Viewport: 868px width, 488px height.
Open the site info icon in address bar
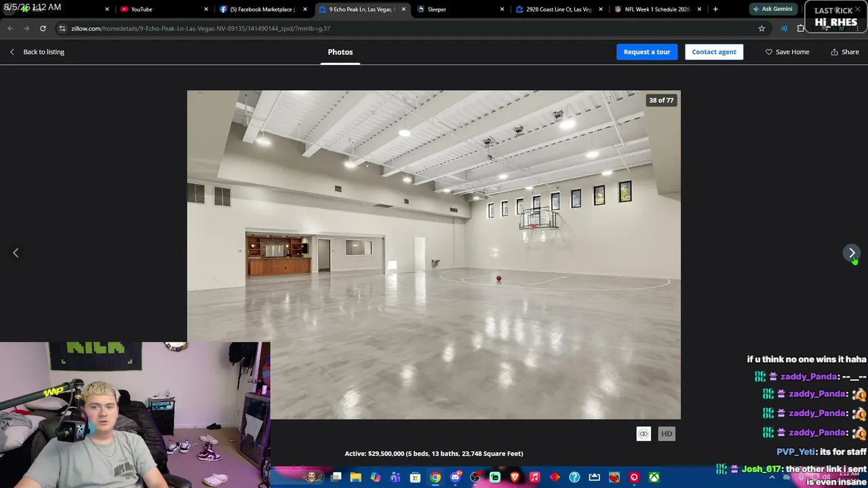[x=62, y=28]
